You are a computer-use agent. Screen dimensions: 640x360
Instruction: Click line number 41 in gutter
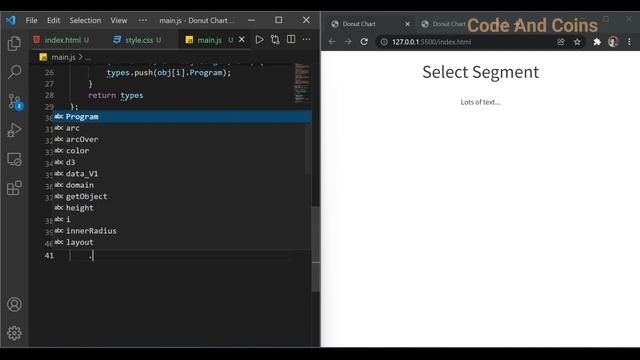coord(49,256)
